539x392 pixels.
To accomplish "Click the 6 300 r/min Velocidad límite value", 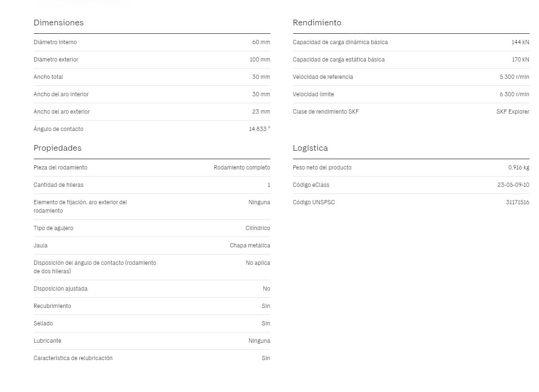I will (x=514, y=94).
